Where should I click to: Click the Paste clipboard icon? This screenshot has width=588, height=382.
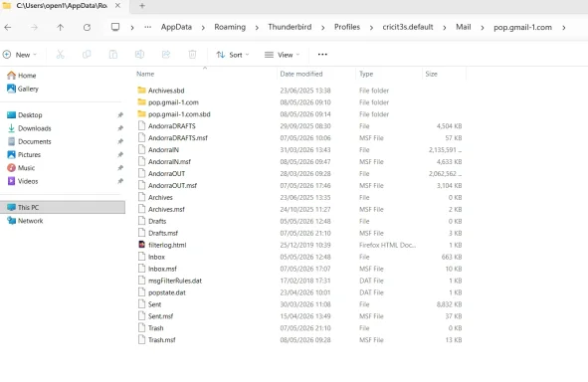pyautogui.click(x=113, y=55)
